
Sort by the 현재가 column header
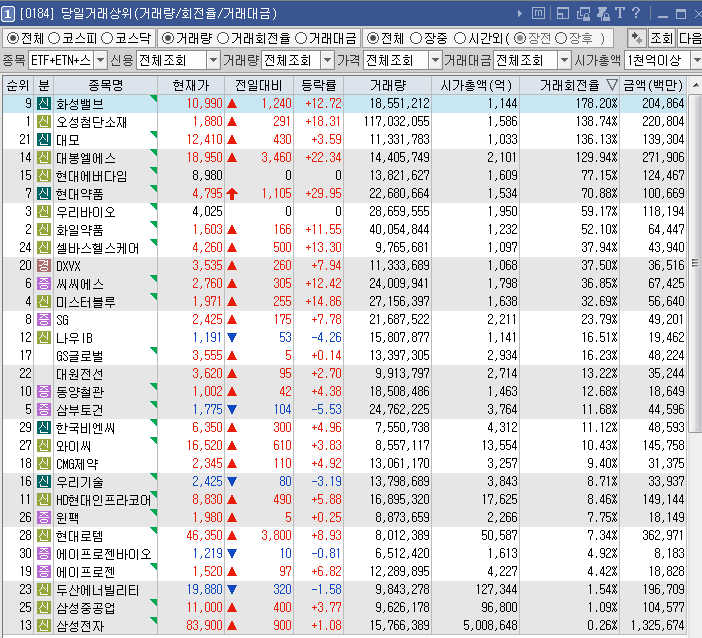click(x=191, y=85)
